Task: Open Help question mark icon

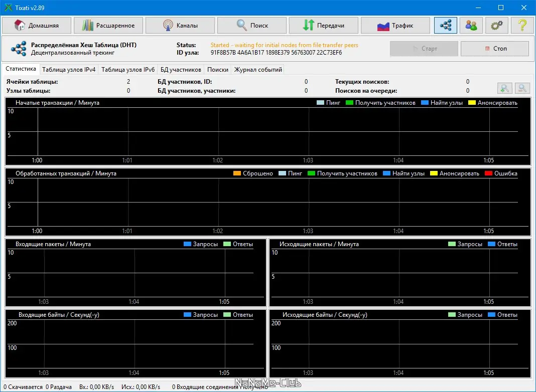Action: (x=522, y=25)
